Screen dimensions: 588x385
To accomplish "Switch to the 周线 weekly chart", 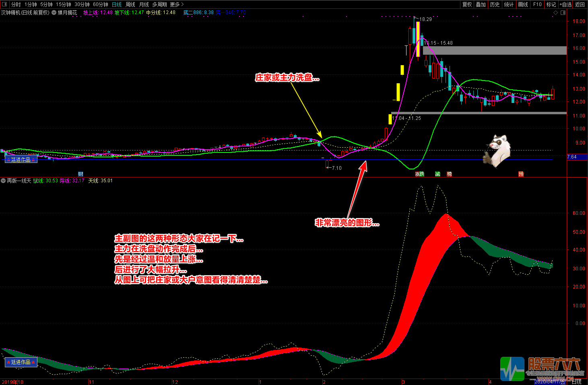I will (130, 4).
